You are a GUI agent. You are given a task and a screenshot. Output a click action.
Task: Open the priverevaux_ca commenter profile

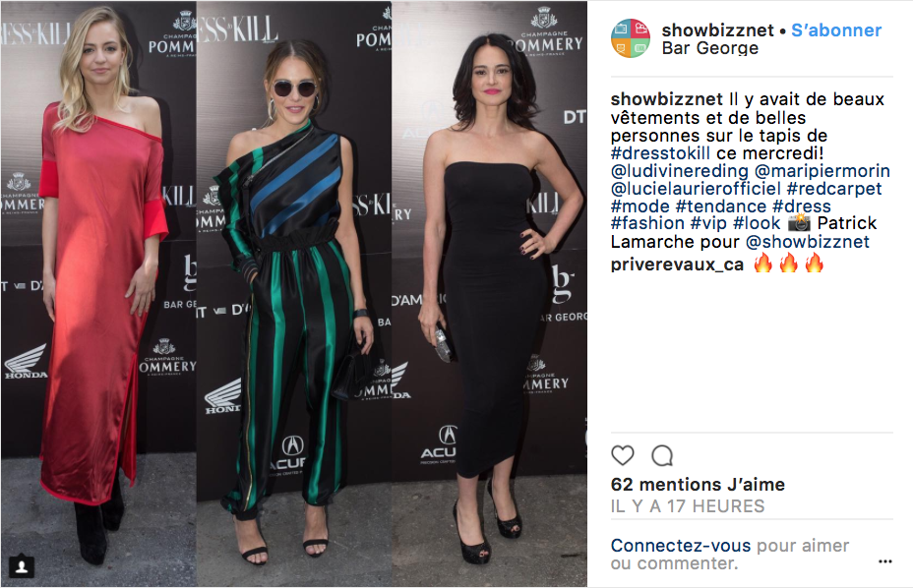677,265
